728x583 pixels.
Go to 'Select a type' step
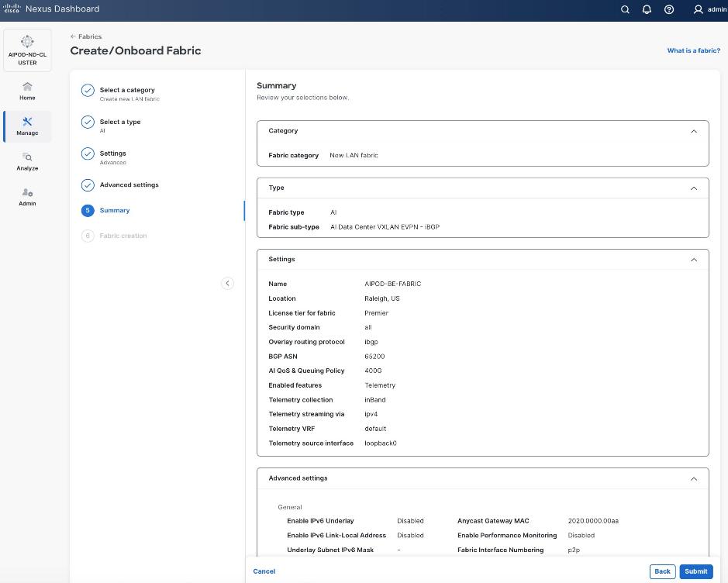pos(119,122)
